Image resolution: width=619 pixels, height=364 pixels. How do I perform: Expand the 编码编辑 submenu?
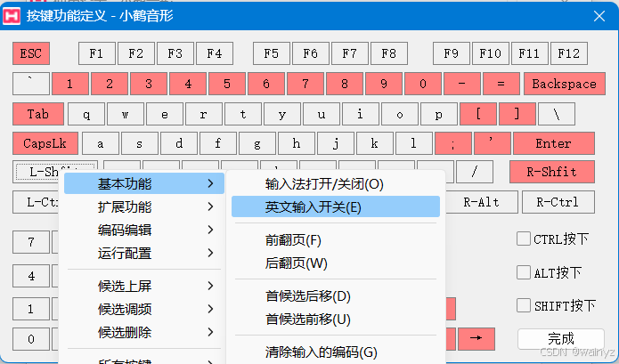point(144,230)
